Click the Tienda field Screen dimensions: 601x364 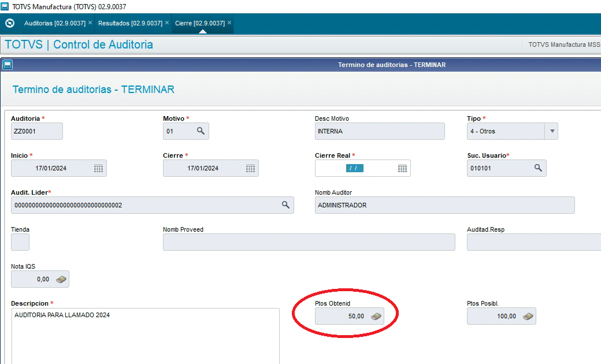[20, 242]
